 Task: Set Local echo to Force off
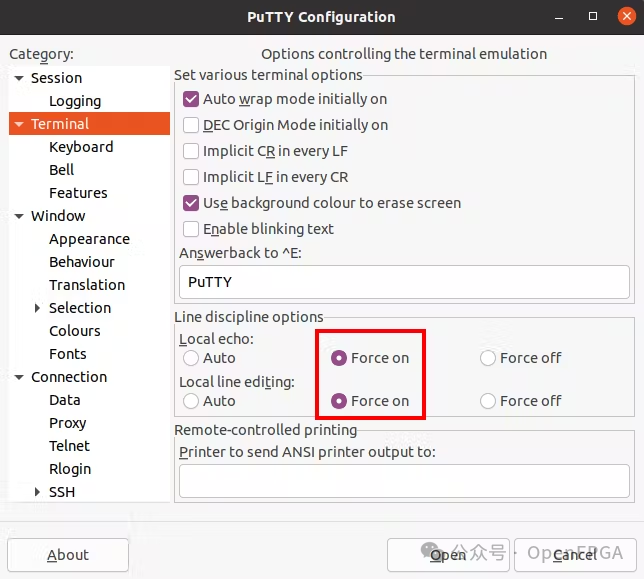[x=488, y=358]
